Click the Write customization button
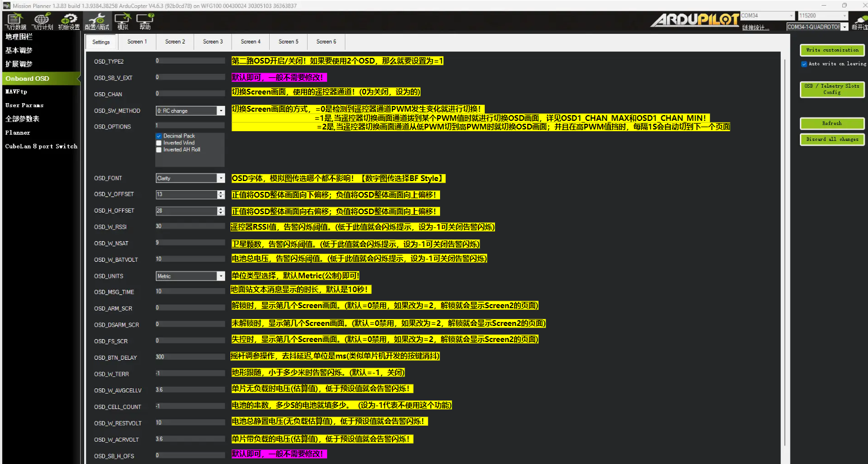This screenshot has height=464, width=868. (832, 50)
